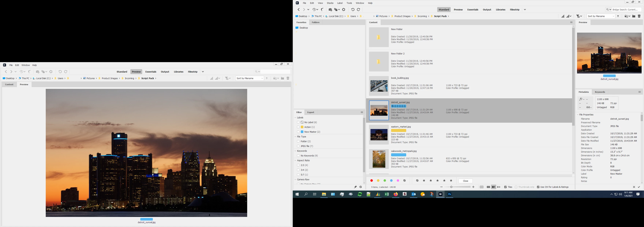Click the Get Photos from Camera icon
644x227 pixels.
tap(330, 10)
